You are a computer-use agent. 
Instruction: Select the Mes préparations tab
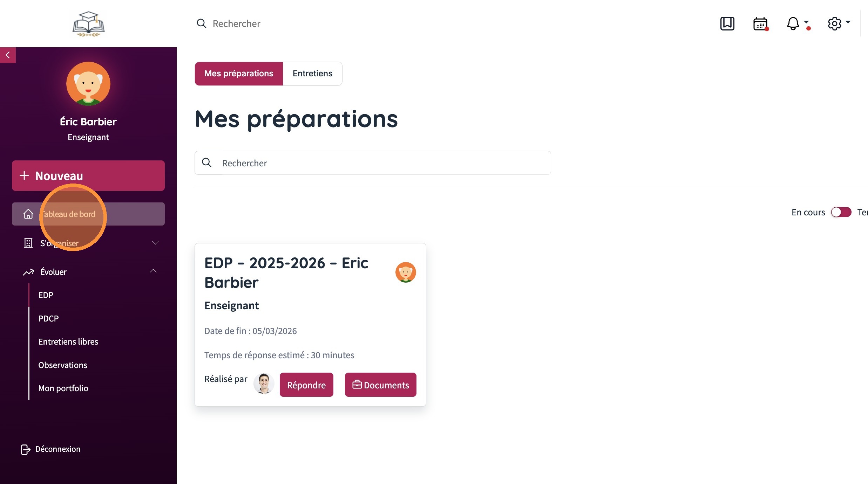click(x=239, y=74)
